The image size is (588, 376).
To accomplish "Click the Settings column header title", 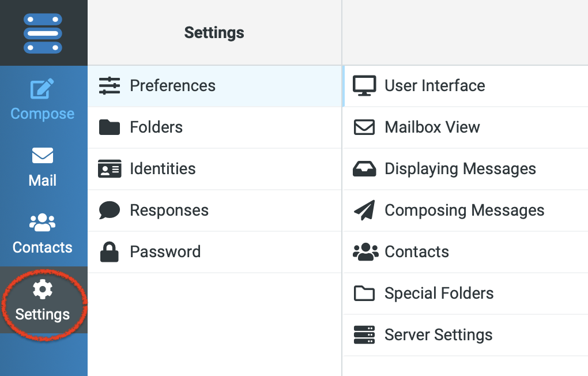I will [x=214, y=33].
